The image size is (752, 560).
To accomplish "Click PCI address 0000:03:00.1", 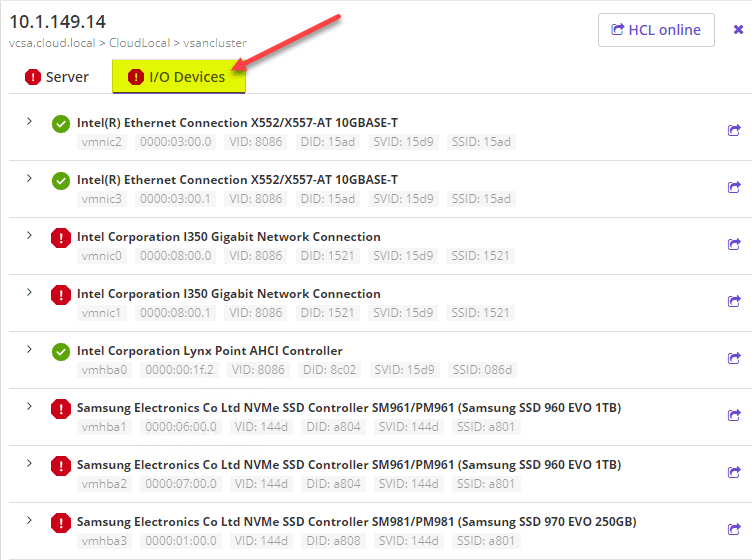I will [x=176, y=199].
